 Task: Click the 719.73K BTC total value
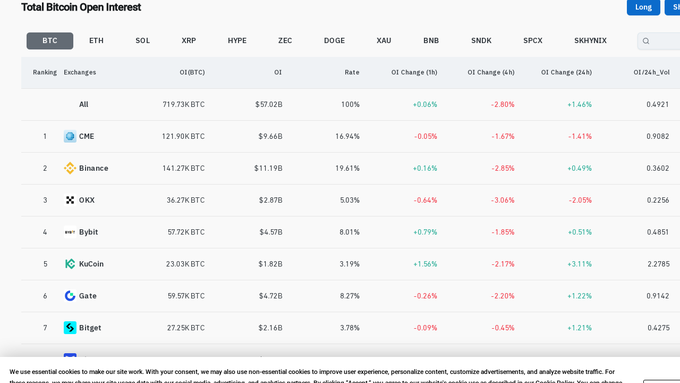coord(183,105)
